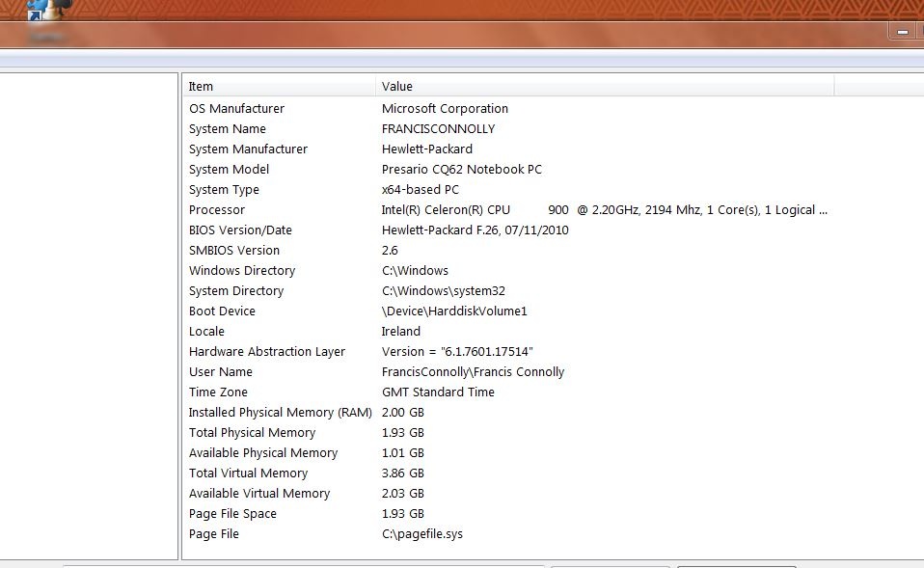Click the 1.93 GB Total Physical Memory value
The height and width of the screenshot is (568, 924).
click(403, 432)
